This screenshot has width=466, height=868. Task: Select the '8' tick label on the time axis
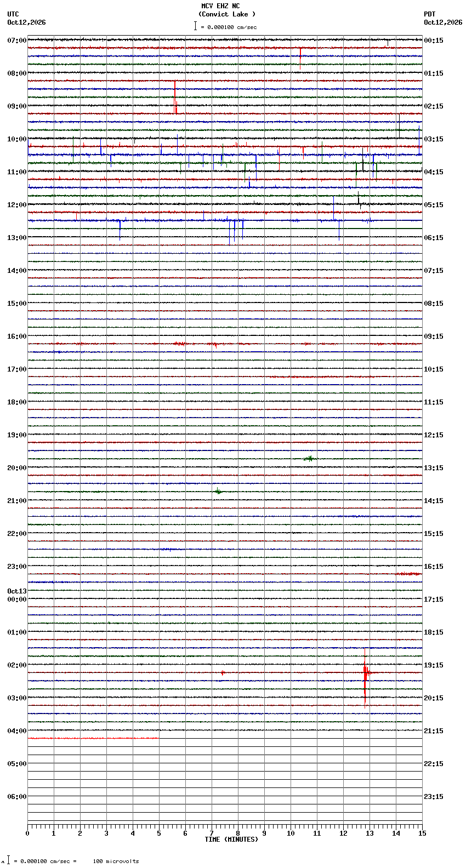coord(238,833)
